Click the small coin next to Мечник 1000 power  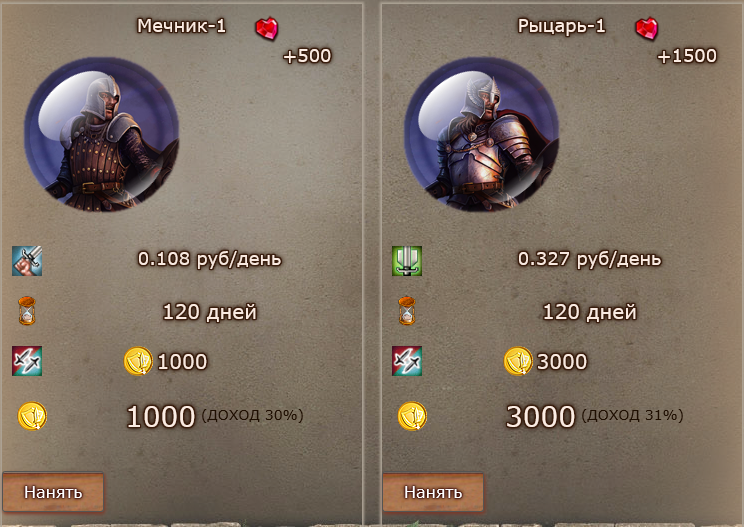[x=138, y=361]
